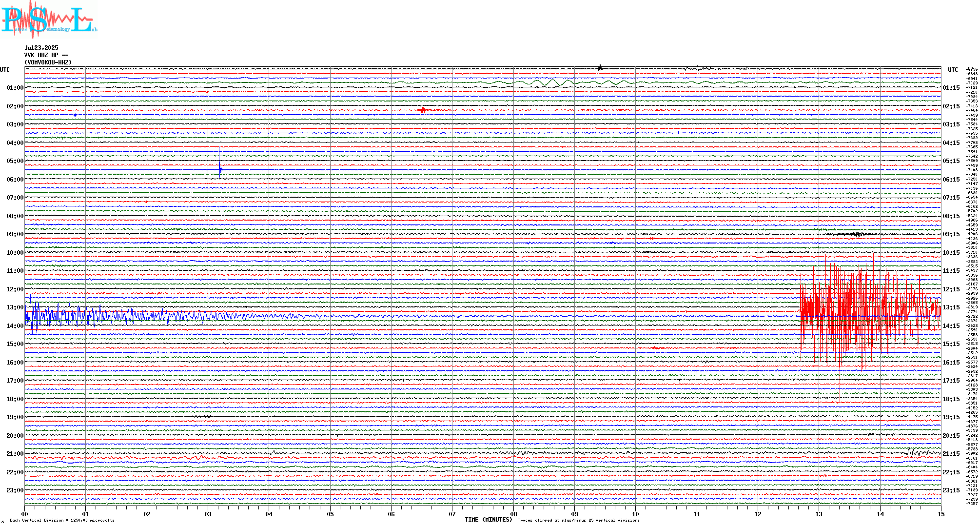Click the 05 minute tick label on bottom axis
Viewport: 980px width, 527px height.
(330, 514)
